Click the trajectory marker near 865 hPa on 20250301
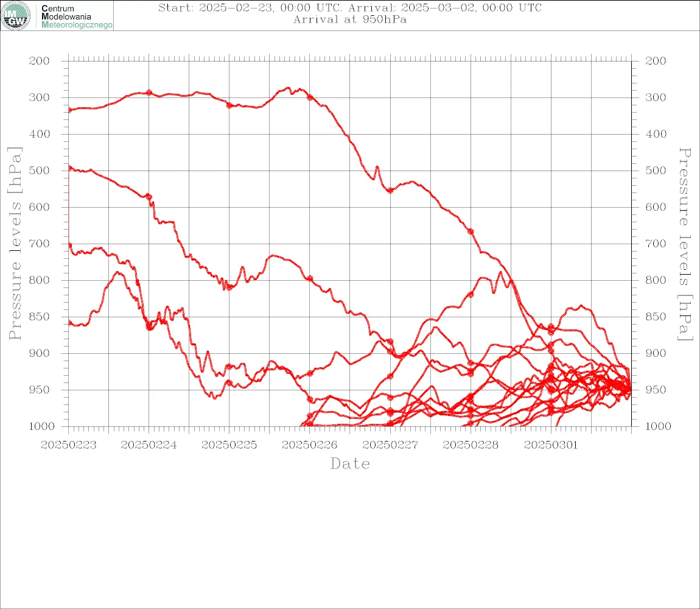700x609 pixels. click(x=551, y=329)
